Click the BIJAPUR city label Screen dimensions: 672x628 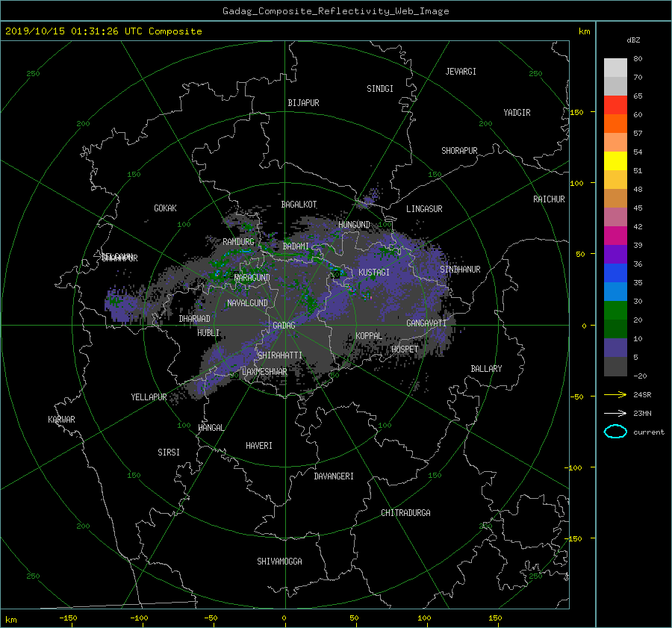tap(303, 103)
